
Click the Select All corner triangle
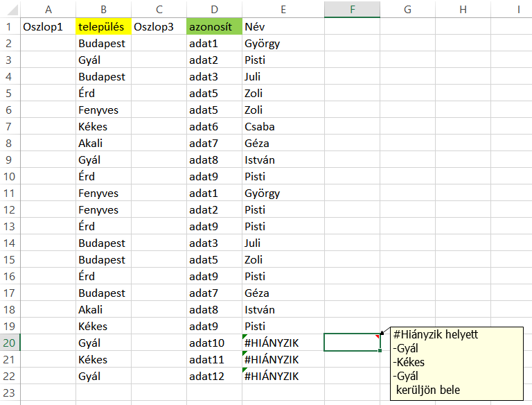[12, 10]
